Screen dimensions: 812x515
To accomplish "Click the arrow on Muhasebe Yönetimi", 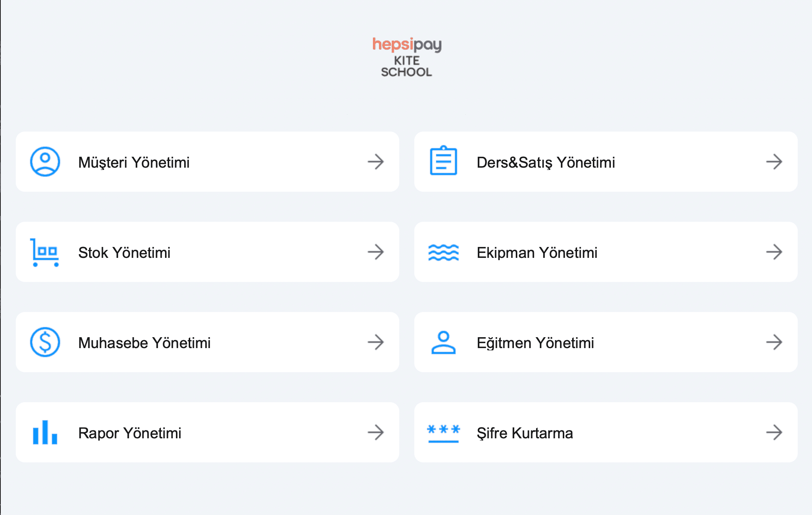I will [376, 342].
